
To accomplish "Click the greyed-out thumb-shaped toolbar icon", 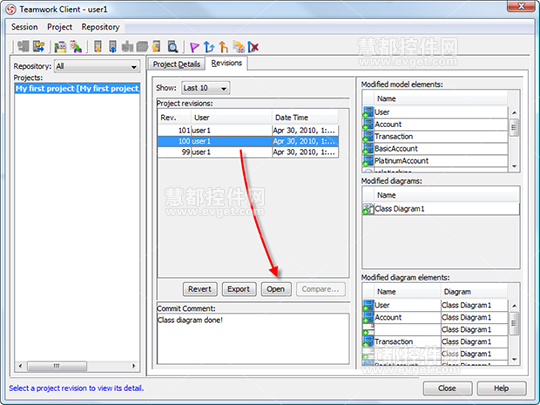I will pyautogui.click(x=127, y=46).
